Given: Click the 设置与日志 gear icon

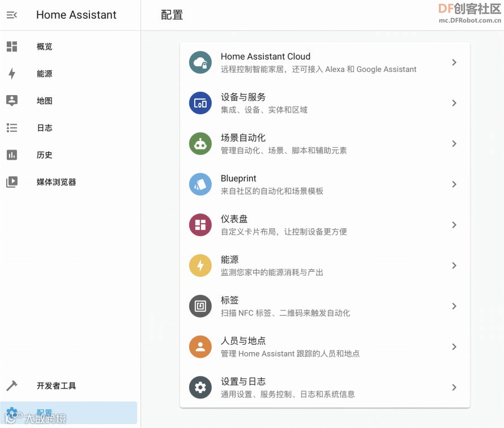Looking at the screenshot, I should tap(200, 387).
